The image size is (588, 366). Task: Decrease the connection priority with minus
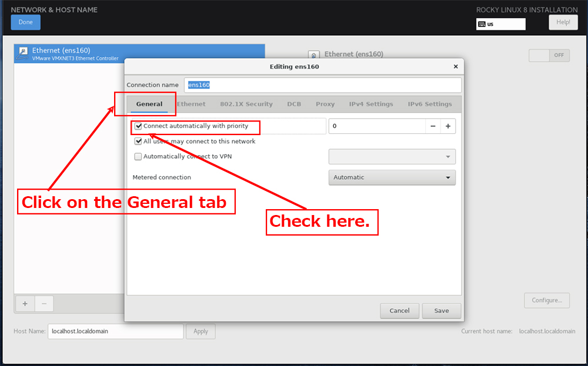coord(433,126)
